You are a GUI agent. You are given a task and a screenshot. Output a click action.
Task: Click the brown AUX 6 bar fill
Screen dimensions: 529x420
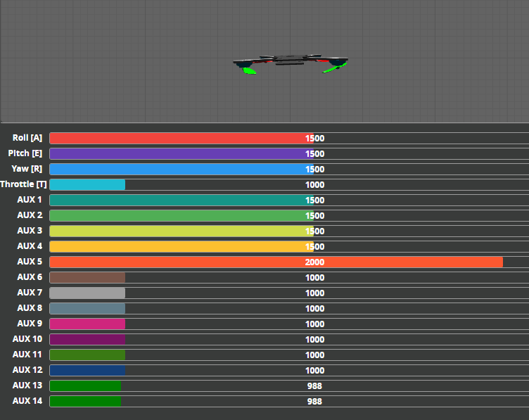tap(87, 278)
